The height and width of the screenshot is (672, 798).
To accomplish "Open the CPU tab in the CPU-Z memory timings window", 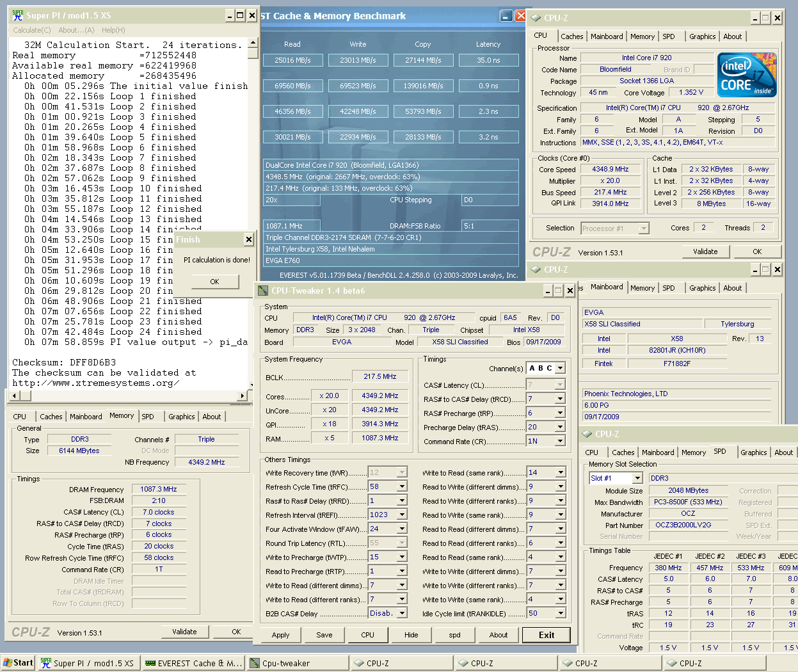I will (20, 417).
